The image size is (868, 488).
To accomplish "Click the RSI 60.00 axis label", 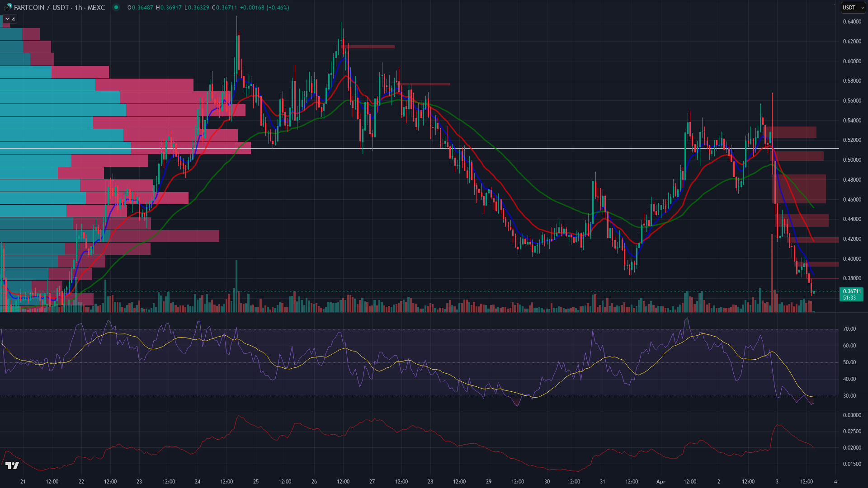I will point(849,346).
